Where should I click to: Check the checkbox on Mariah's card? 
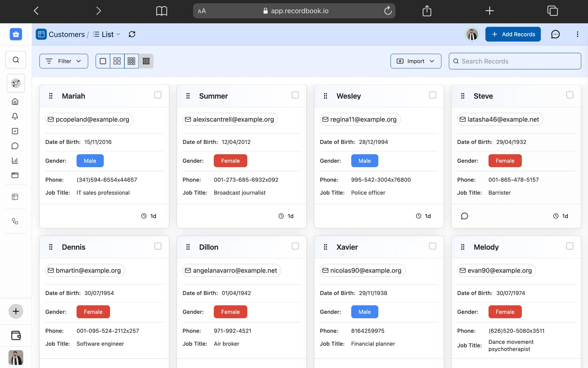157,95
